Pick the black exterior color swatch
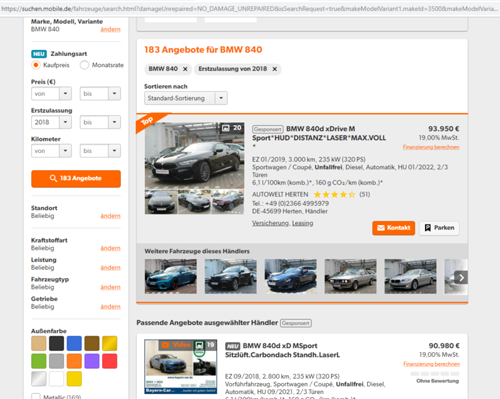The height and width of the screenshot is (399, 500). 56,343
